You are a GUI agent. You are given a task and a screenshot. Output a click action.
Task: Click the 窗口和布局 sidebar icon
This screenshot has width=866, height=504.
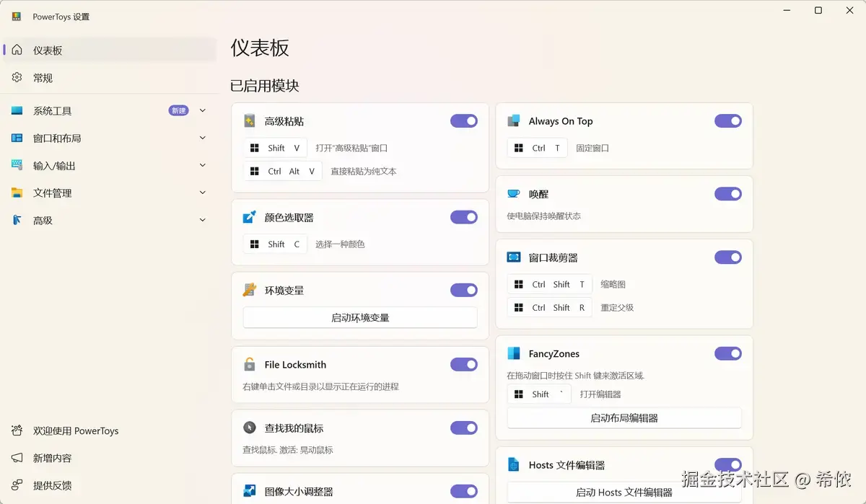coord(17,138)
